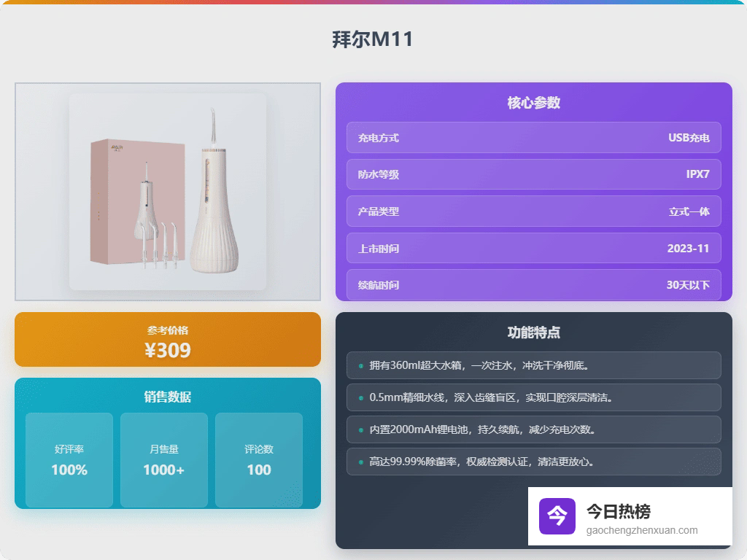Screen dimensions: 747x560
Task: Select the 充电方式 USB充电 row
Action: (533, 138)
